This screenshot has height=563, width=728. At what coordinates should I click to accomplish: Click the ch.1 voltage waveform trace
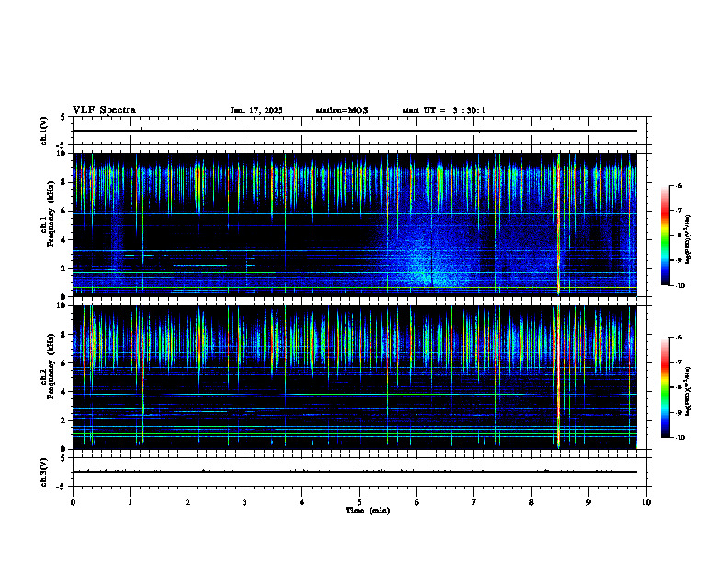click(355, 131)
